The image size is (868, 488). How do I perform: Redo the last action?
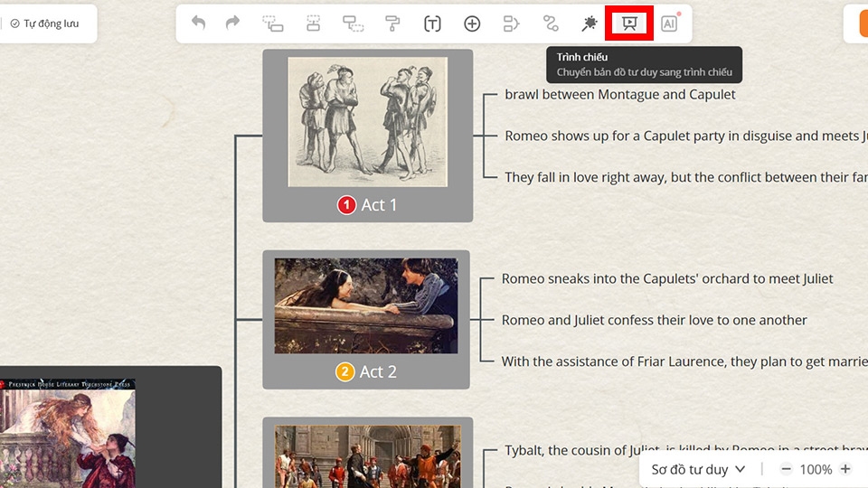tap(233, 23)
